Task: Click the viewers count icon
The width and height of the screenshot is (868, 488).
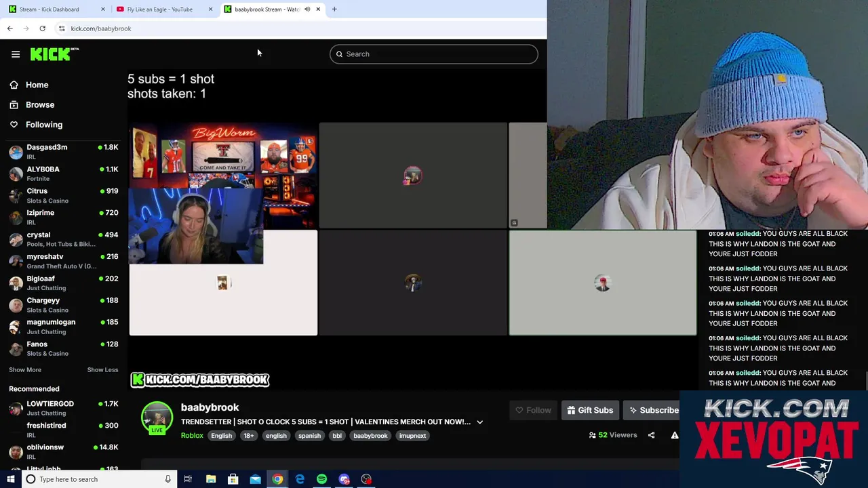Action: click(x=593, y=435)
